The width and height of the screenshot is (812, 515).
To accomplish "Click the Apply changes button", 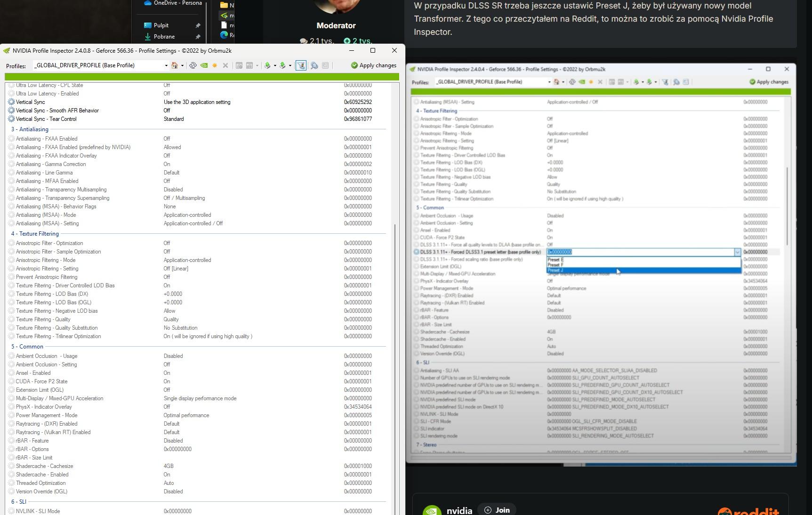I will (x=374, y=65).
